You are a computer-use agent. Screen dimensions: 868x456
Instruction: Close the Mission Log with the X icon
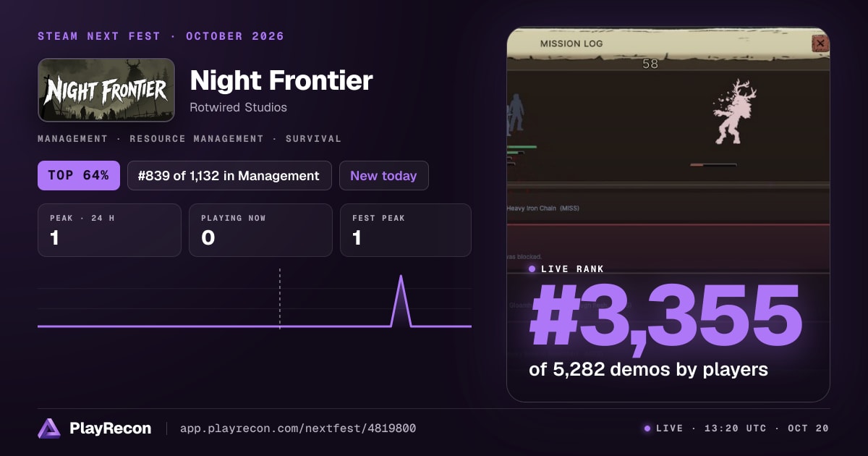point(820,43)
